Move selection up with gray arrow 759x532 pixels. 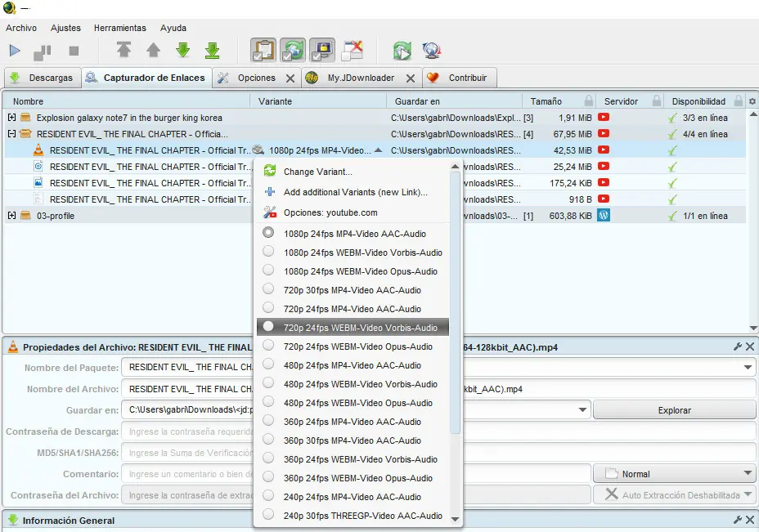pos(154,50)
